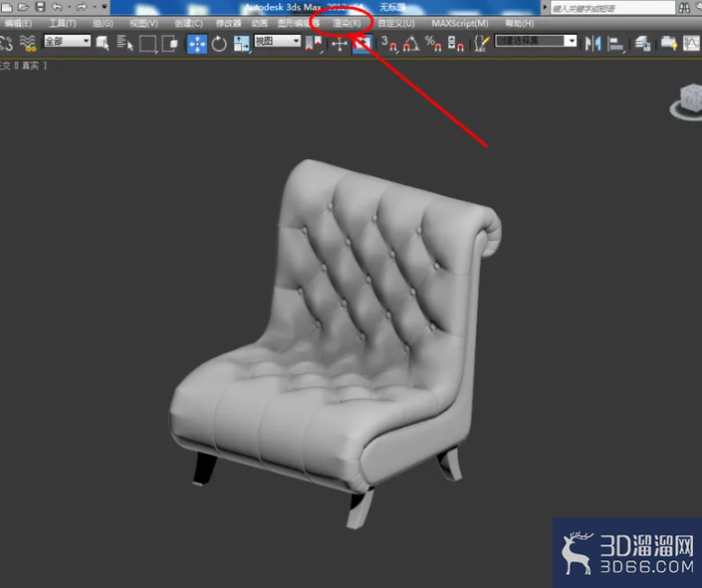Image resolution: width=702 pixels, height=588 pixels.
Task: Expand the Redo history dropdown arrow
Action: 94,7
